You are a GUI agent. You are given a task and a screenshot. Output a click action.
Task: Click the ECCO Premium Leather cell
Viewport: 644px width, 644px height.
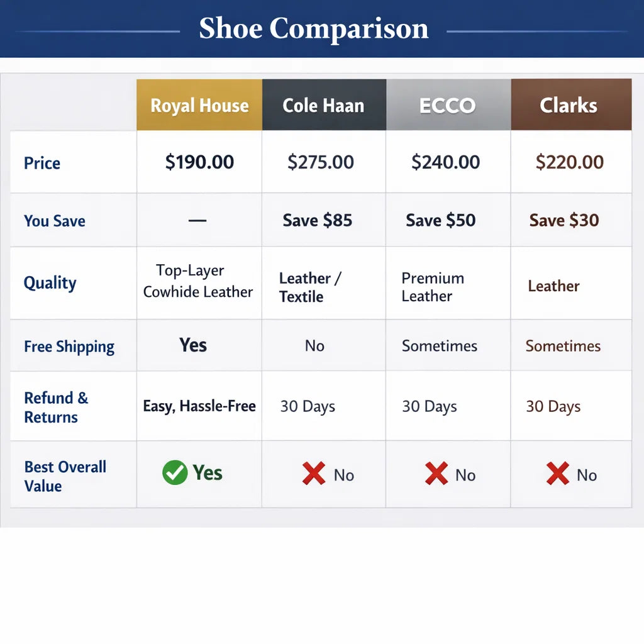click(x=433, y=287)
